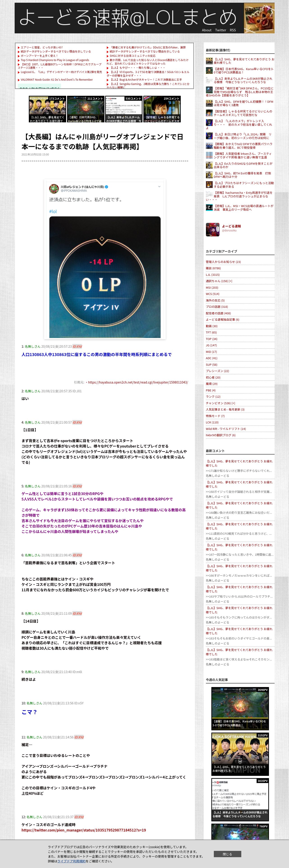Open the よーどる速報 Twitter profile name

coord(231,226)
